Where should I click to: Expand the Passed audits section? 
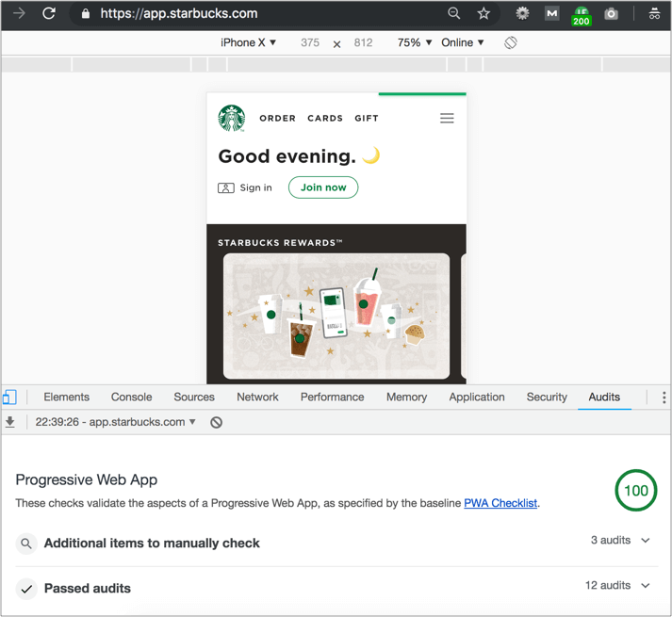point(336,589)
